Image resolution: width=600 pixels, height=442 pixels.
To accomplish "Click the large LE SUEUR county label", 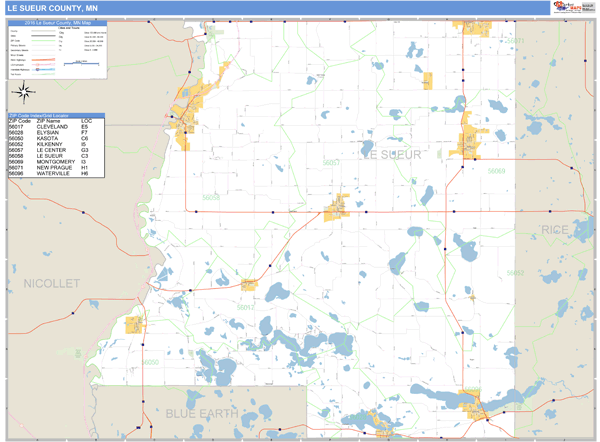I will [392, 155].
